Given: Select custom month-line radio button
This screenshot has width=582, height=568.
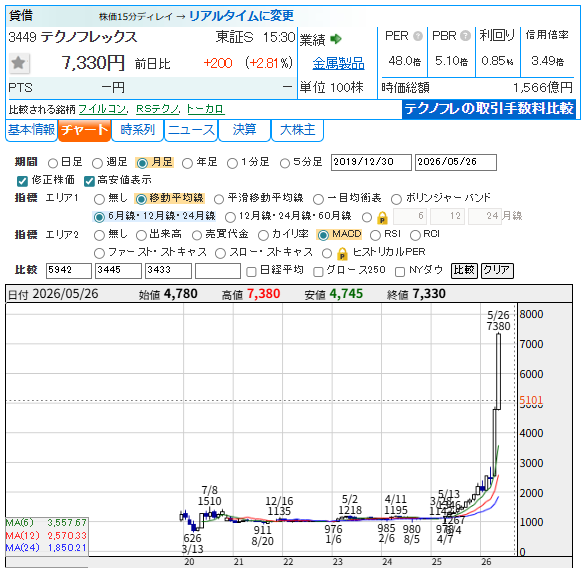Looking at the screenshot, I should (x=367, y=217).
